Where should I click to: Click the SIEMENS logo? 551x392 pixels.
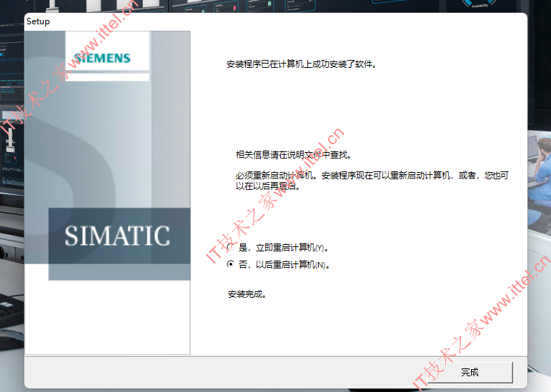(102, 58)
